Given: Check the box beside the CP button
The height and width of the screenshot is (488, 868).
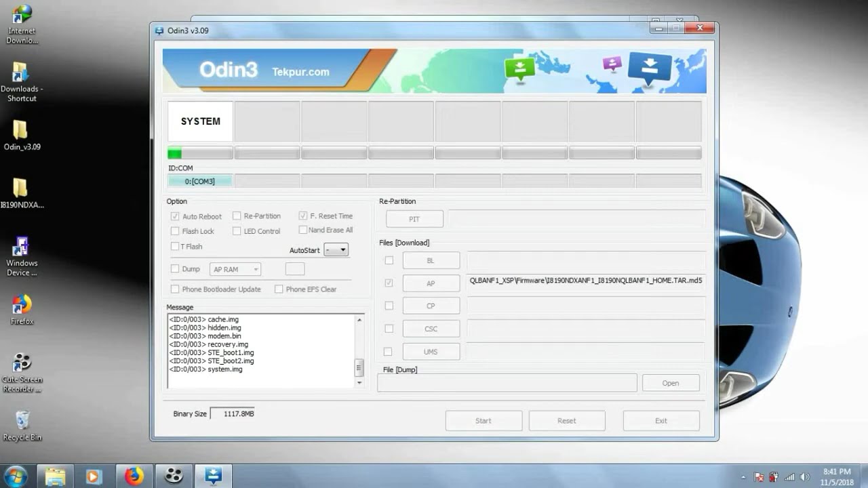Looking at the screenshot, I should click(x=389, y=306).
